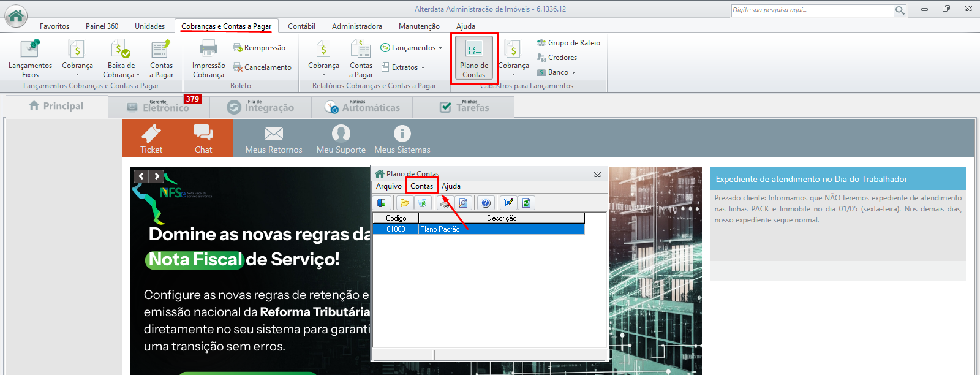Open the Minhas Tarefas tab
Image resolution: width=980 pixels, height=375 pixels.
click(x=464, y=107)
